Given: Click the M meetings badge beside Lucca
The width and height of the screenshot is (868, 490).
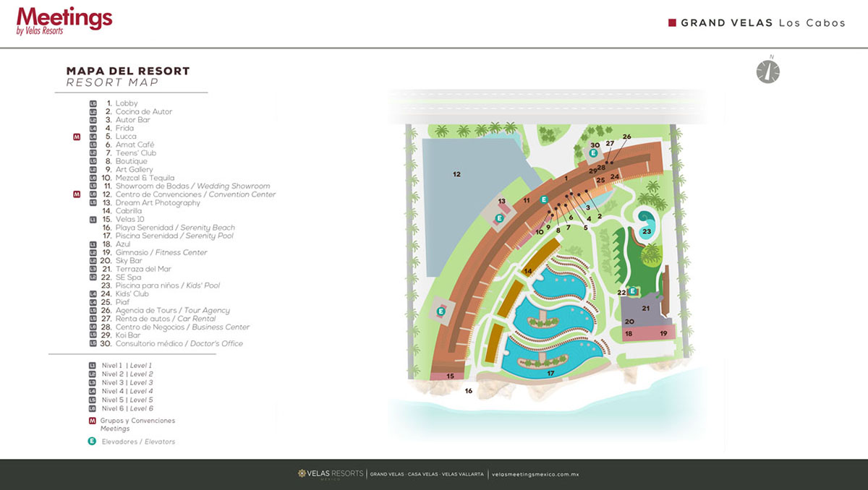Looking at the screenshot, I should tap(77, 137).
